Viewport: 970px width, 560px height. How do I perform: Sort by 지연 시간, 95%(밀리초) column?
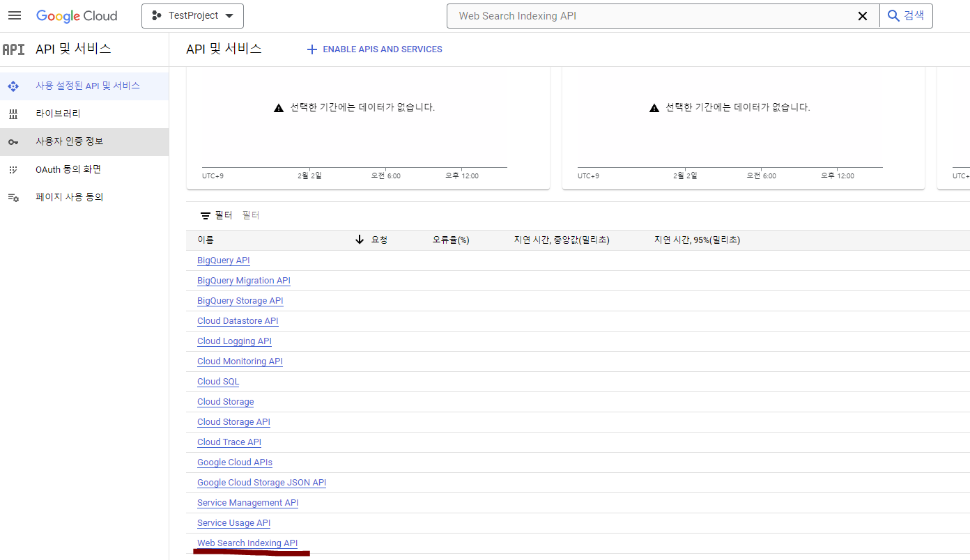697,240
